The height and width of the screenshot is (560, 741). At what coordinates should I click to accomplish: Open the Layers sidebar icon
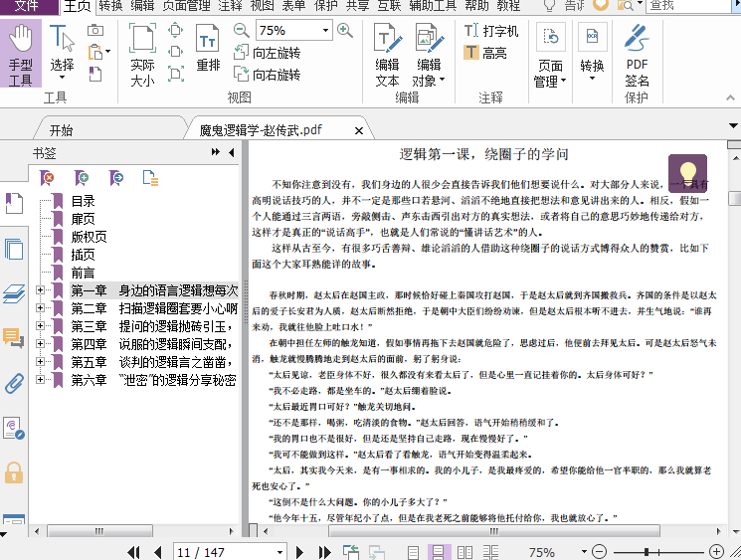(x=14, y=293)
